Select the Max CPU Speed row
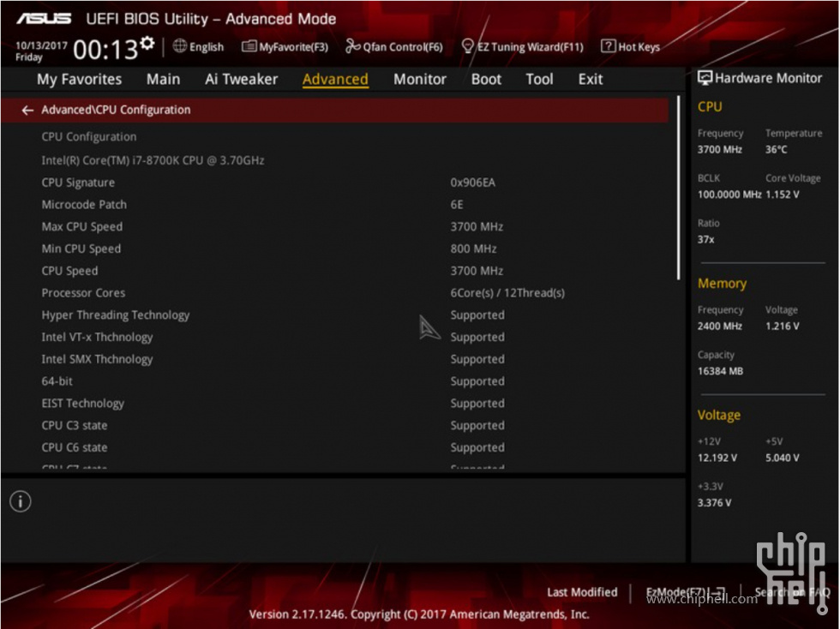The image size is (840, 629). (x=334, y=226)
